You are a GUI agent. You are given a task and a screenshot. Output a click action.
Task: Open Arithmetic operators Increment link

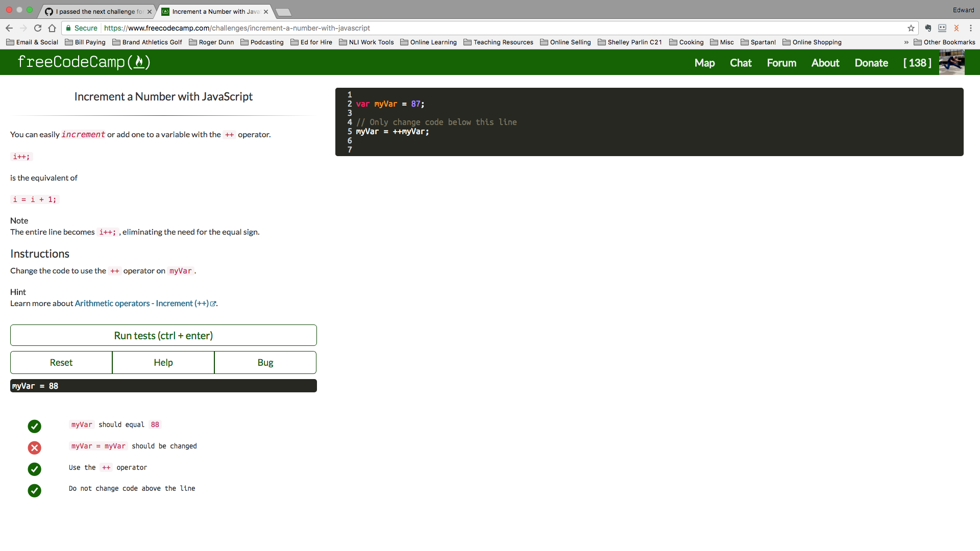click(142, 303)
